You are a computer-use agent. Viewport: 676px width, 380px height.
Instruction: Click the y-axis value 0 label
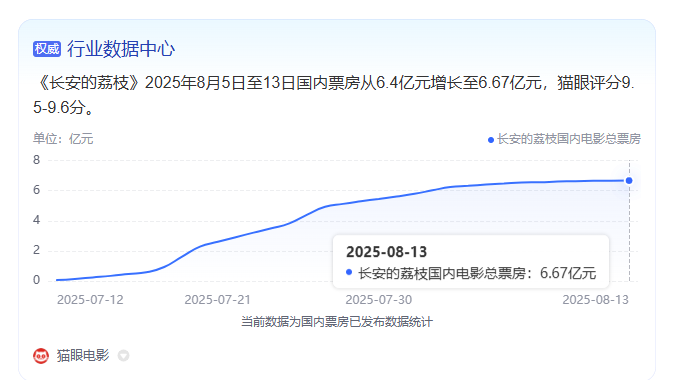37,280
